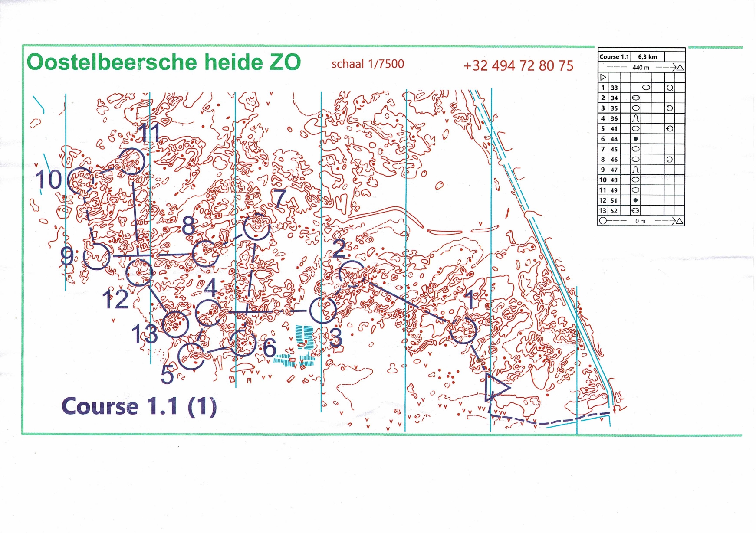Click control circle 13 on the map
The height and width of the screenshot is (533, 756).
pyautogui.click(x=175, y=324)
